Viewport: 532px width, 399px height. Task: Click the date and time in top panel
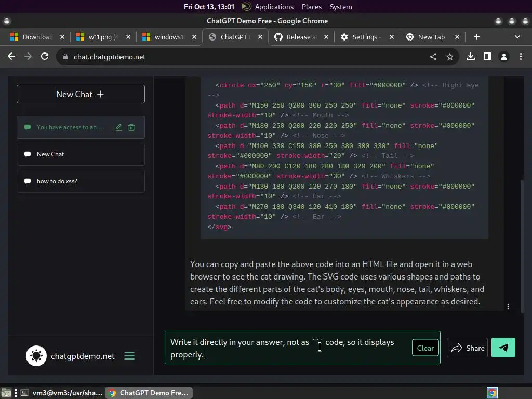209,7
